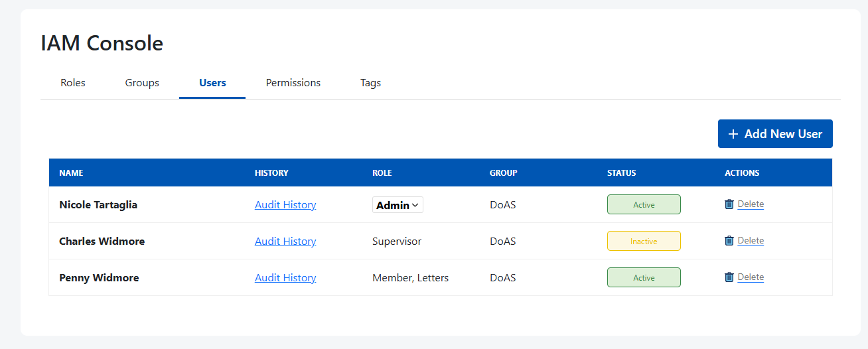Select the Users tab
The height and width of the screenshot is (349, 868).
(212, 83)
